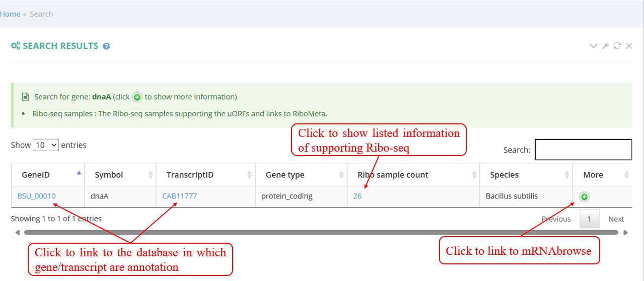The height and width of the screenshot is (281, 644).
Task: Click green plus icon in More column
Action: [x=584, y=196]
